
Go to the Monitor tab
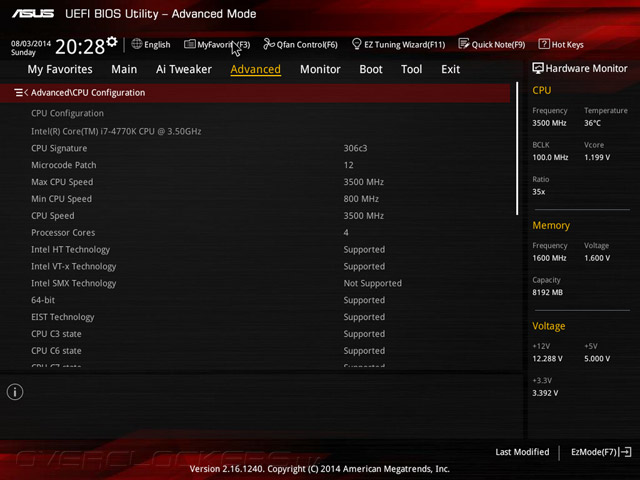[x=320, y=69]
